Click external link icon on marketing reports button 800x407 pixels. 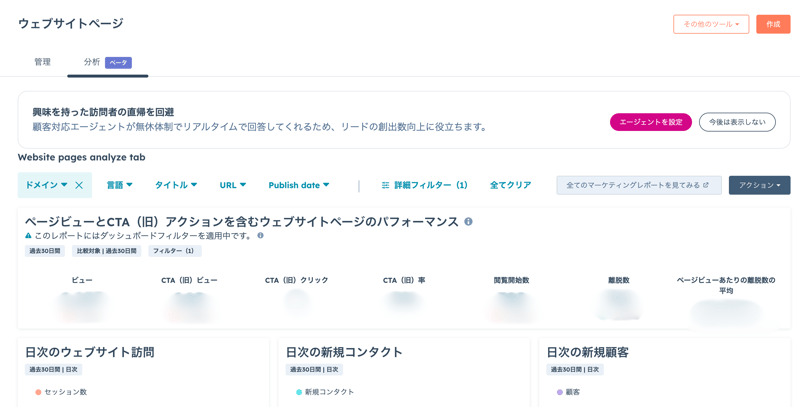point(706,185)
